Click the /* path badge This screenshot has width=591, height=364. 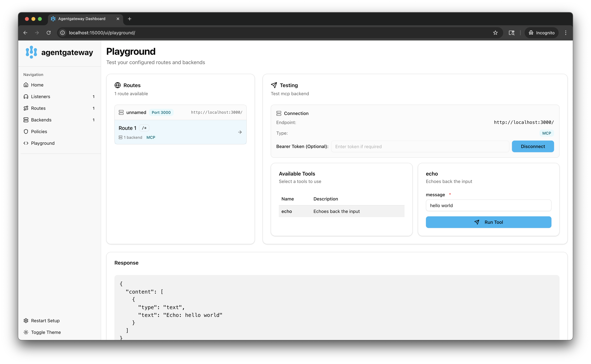(x=144, y=128)
